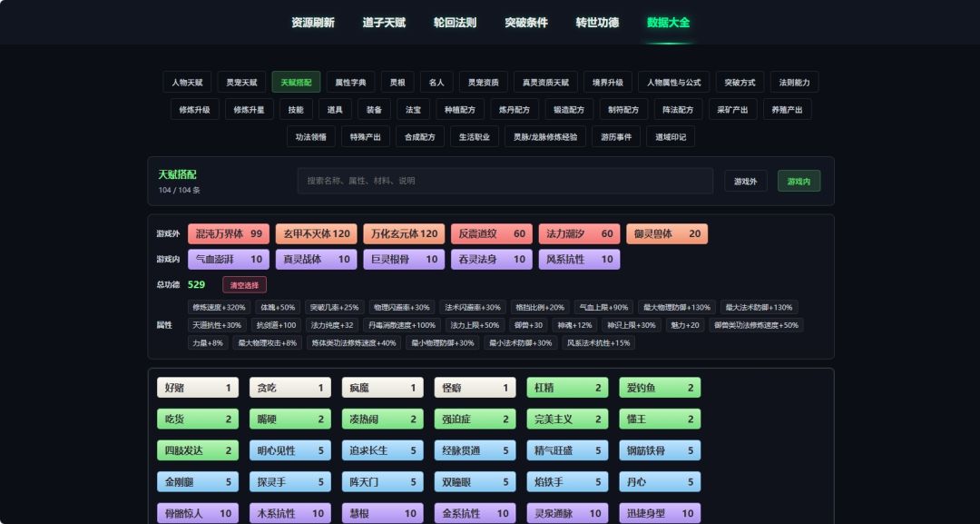This screenshot has width=980, height=524.
Task: Add the 完美主义 talent
Action: 567,419
